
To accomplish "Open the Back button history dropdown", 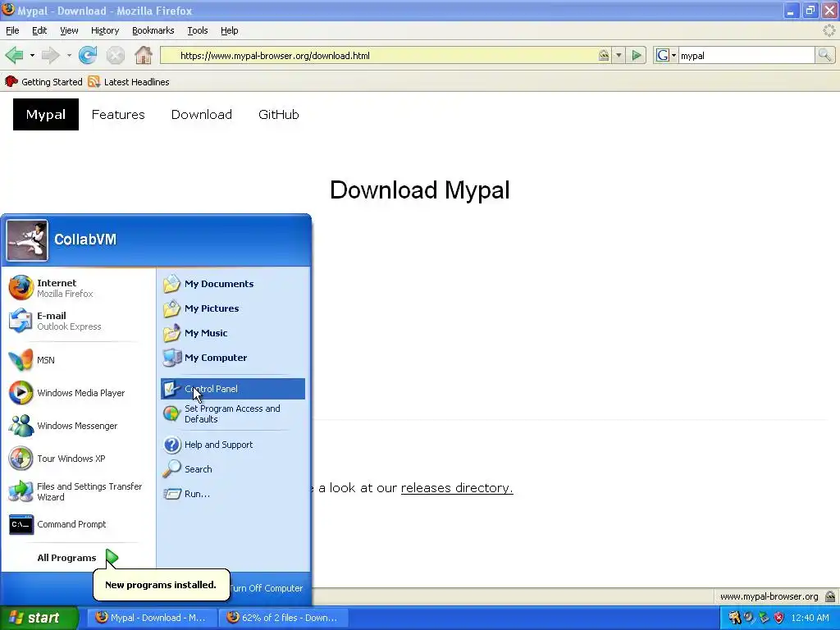I will (32, 55).
